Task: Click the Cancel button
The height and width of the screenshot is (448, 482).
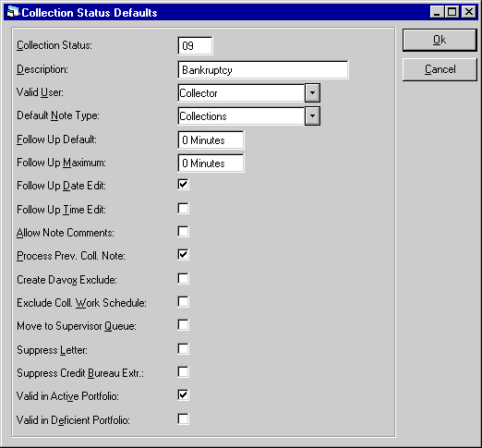Action: [x=440, y=69]
